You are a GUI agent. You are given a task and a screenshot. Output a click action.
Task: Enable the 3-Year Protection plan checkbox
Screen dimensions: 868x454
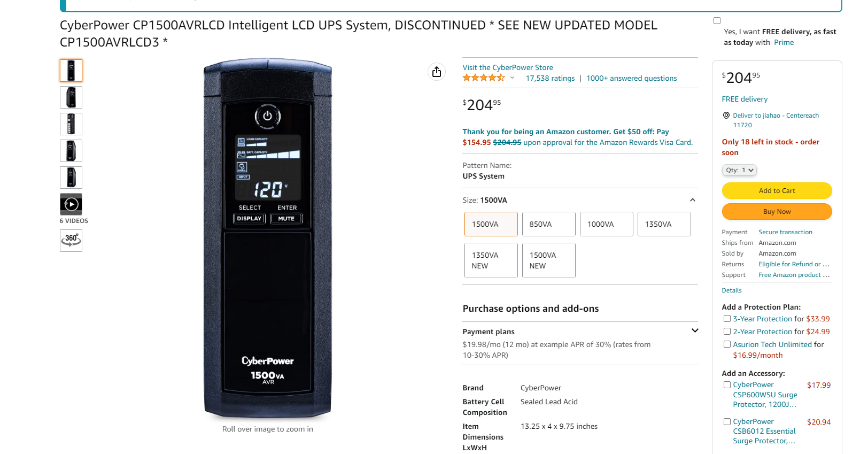click(x=727, y=319)
